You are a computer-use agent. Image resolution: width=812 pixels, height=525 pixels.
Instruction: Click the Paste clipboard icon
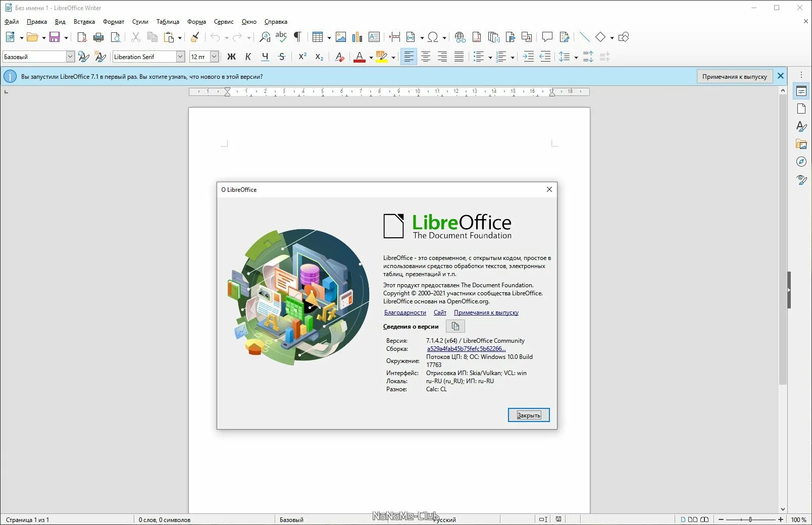[169, 37]
